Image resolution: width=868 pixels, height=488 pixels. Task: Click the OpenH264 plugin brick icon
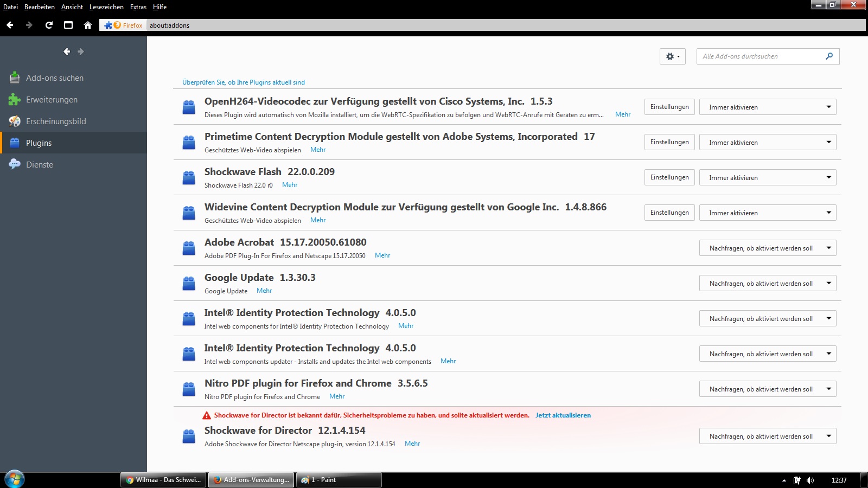[x=189, y=107]
